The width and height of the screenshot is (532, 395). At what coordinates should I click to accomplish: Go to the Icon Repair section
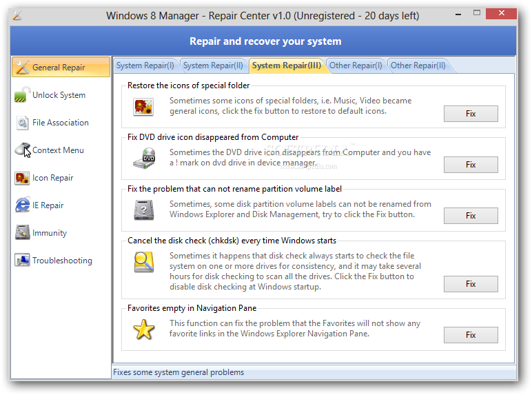tap(61, 178)
